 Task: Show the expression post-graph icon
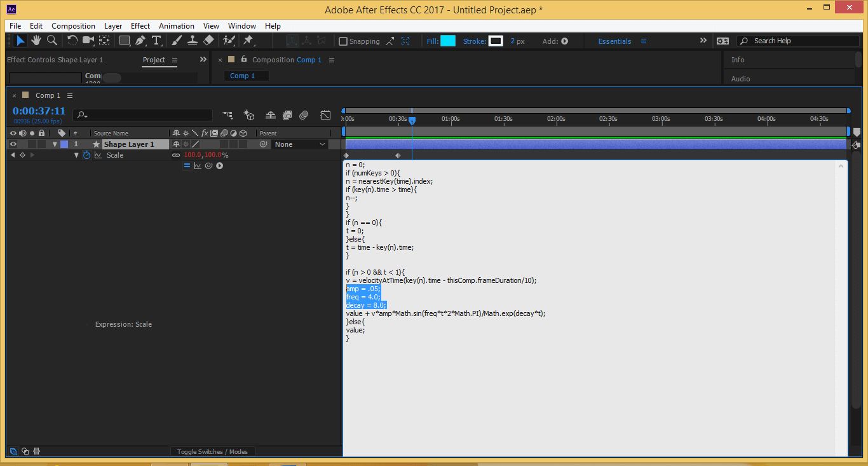(198, 166)
